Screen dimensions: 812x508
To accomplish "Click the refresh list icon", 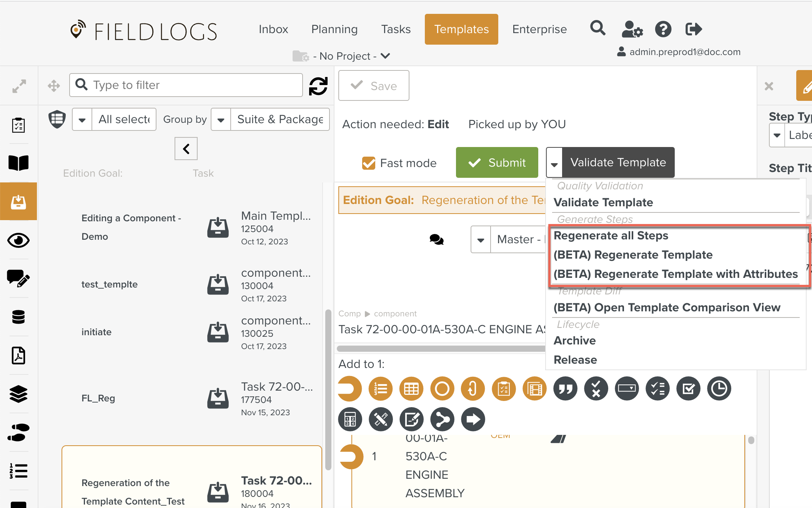I will 318,85.
